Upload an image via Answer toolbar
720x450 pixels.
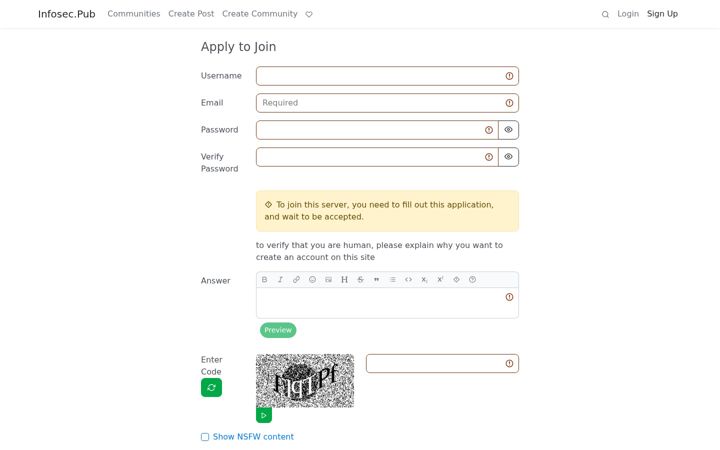click(328, 280)
